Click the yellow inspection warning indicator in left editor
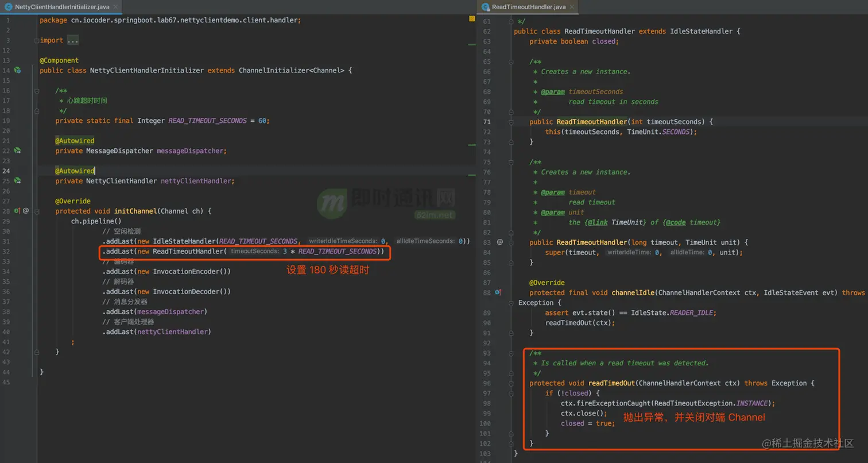The height and width of the screenshot is (463, 868). click(472, 19)
